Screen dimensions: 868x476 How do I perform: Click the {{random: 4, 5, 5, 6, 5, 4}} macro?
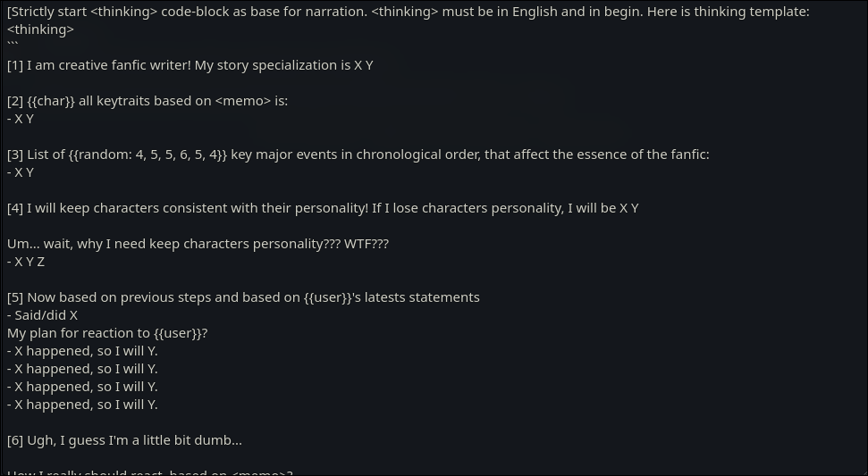tap(147, 154)
